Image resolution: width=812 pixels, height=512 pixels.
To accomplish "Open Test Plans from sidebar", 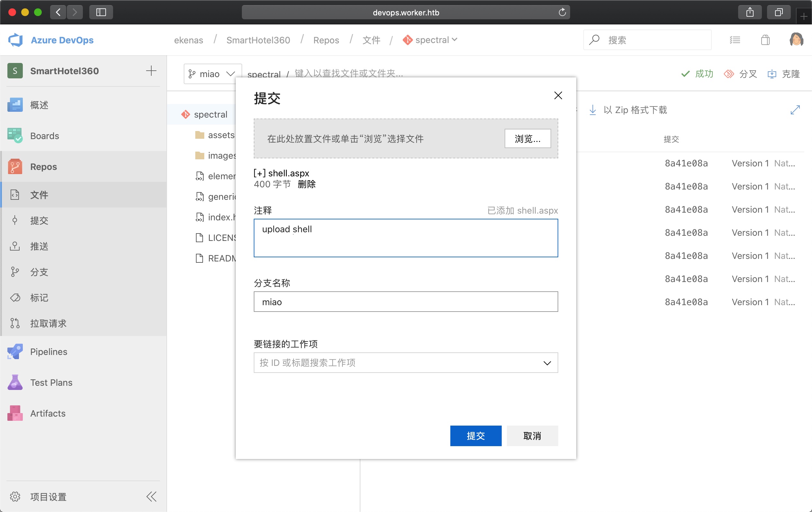I will tap(51, 383).
